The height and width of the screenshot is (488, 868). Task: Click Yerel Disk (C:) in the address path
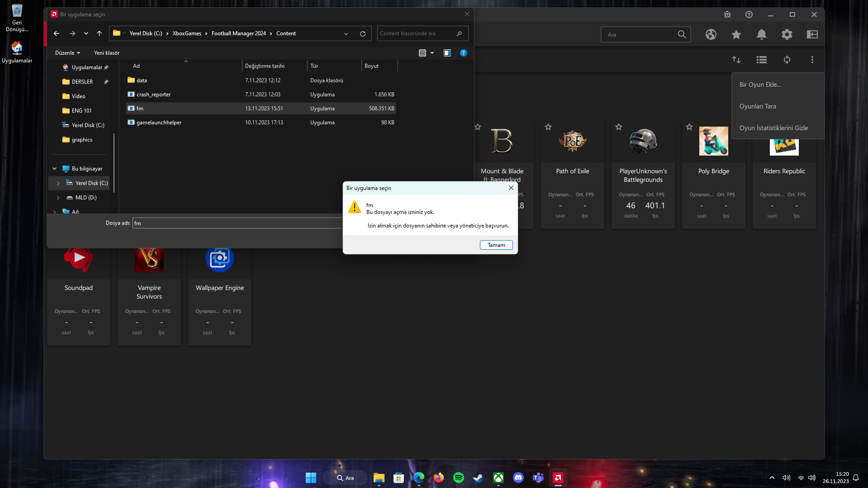(x=146, y=33)
